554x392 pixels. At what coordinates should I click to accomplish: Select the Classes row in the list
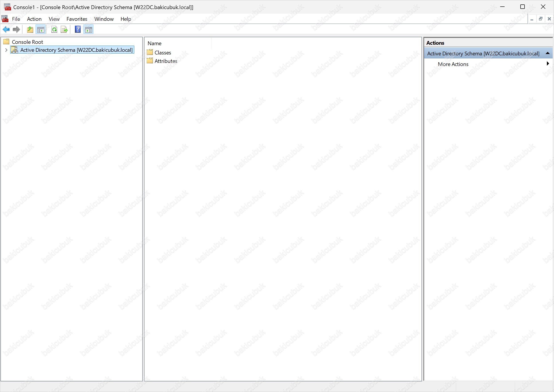[163, 53]
